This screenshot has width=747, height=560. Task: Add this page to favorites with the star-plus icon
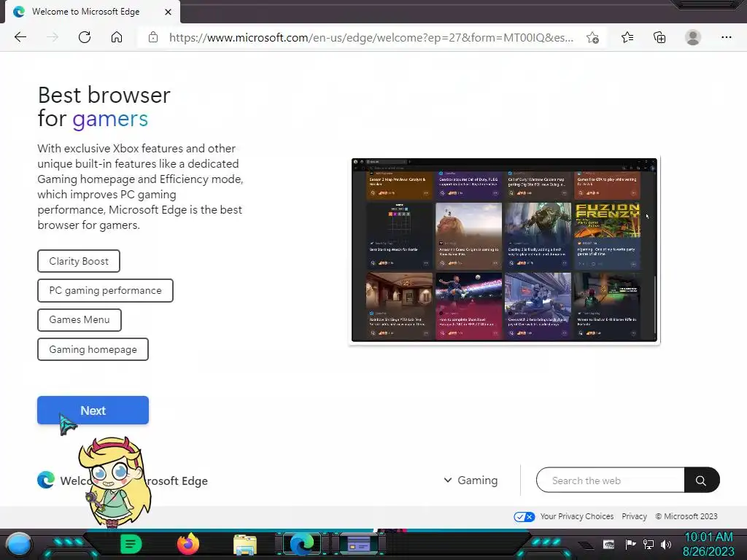(592, 38)
